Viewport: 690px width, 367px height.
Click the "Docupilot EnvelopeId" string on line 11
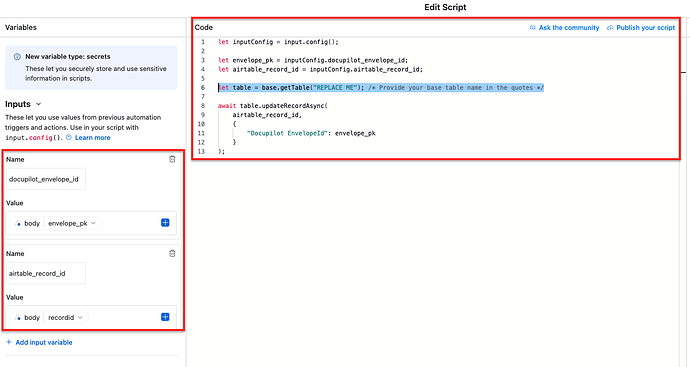tap(286, 133)
